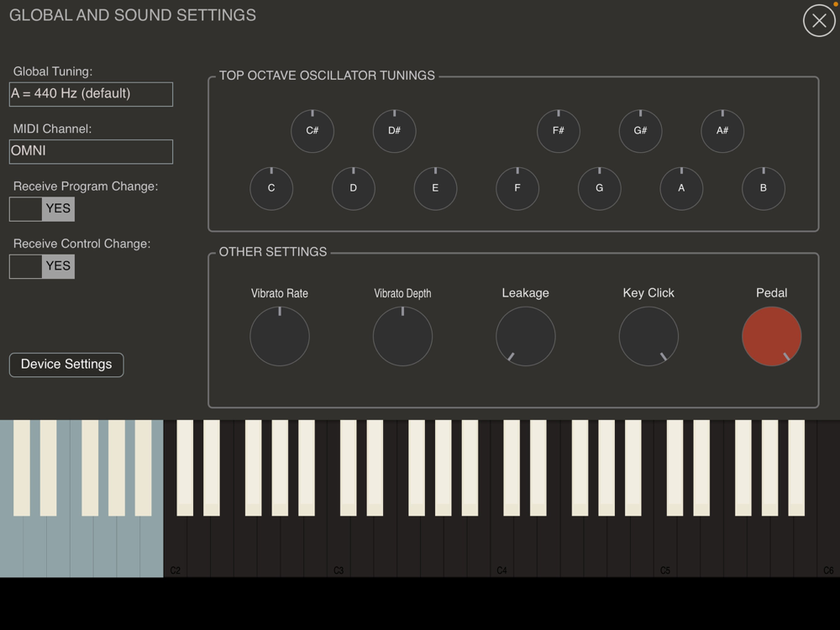Play the C3 white key on keyboard
The width and height of the screenshot is (840, 630).
[339, 547]
